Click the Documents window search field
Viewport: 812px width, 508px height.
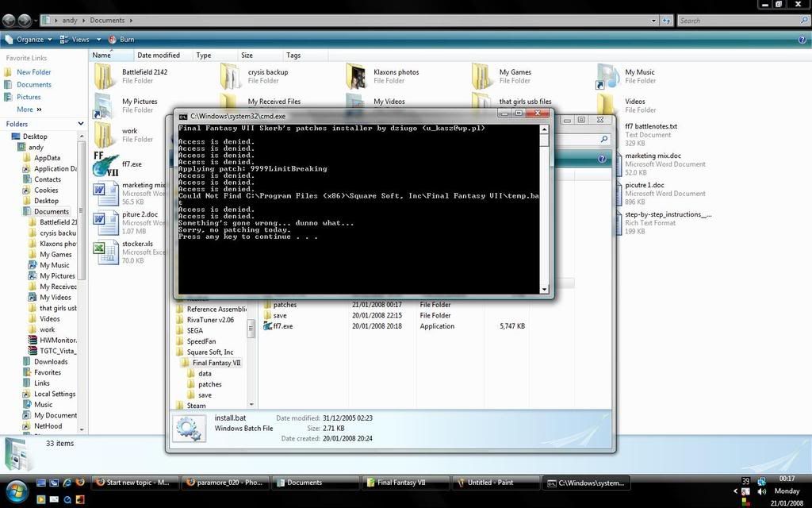click(x=744, y=21)
